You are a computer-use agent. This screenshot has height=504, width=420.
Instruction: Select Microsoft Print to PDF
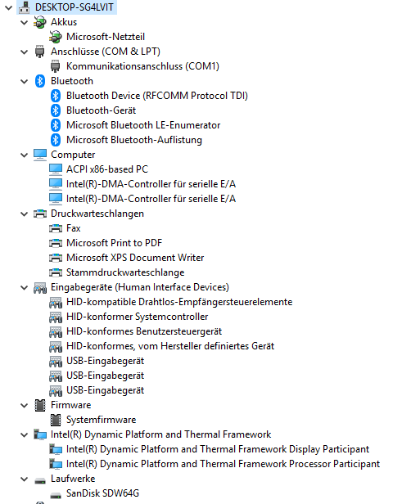click(114, 243)
